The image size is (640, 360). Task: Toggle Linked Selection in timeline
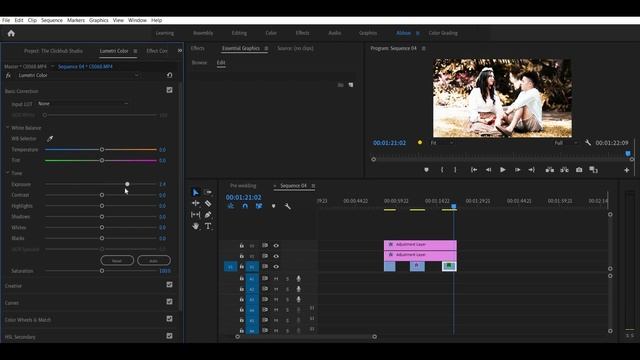(259, 206)
